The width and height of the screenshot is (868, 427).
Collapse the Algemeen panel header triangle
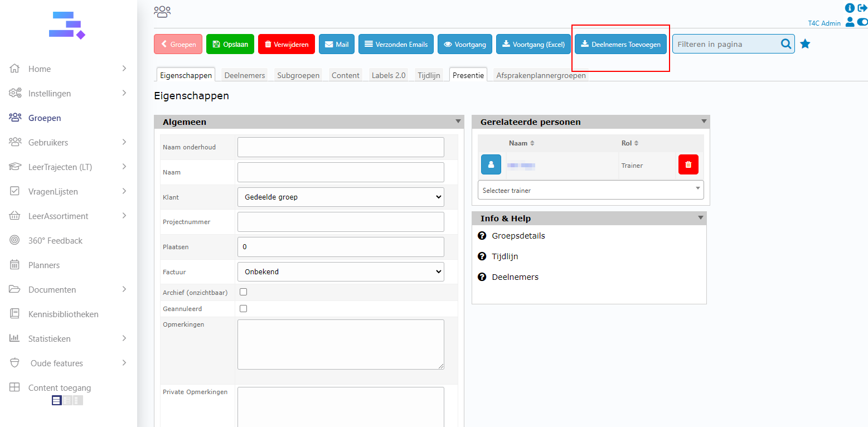coord(458,122)
